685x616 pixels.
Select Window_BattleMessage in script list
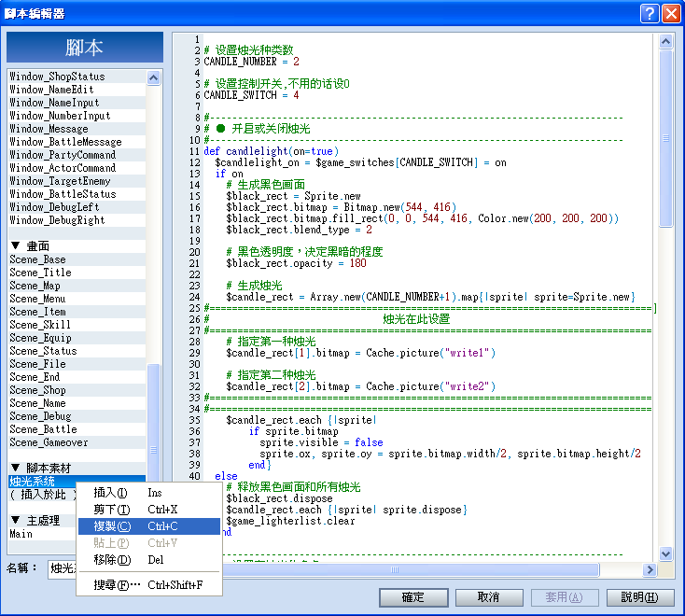pyautogui.click(x=77, y=142)
